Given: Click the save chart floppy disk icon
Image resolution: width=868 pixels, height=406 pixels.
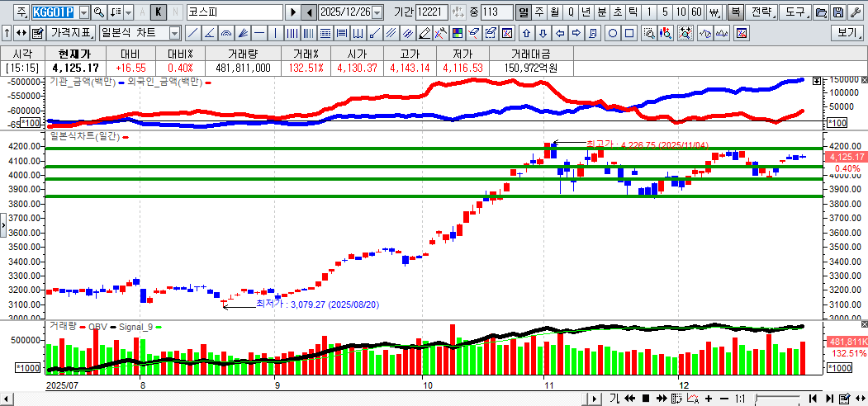Looking at the screenshot, I should coord(838,12).
